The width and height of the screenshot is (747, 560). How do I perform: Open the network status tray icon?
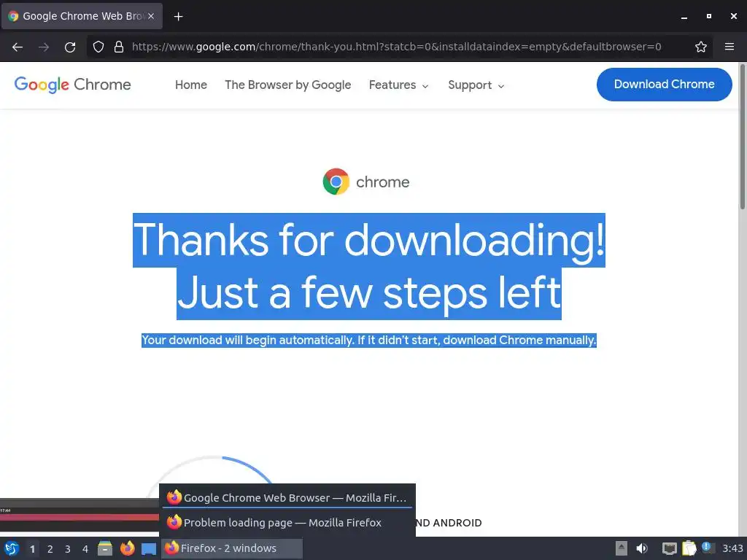coord(670,548)
